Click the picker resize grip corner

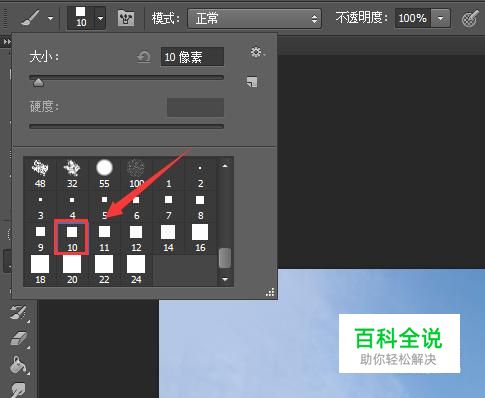270,292
